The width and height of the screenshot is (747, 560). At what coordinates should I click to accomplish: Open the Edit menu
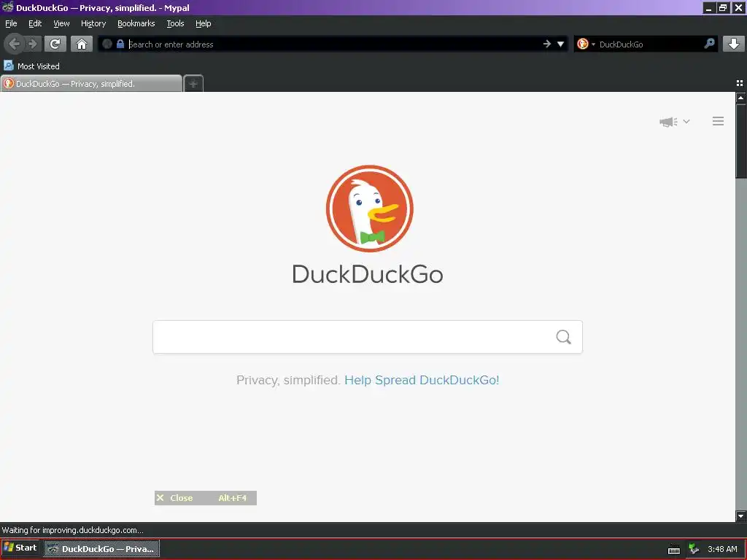coord(35,23)
